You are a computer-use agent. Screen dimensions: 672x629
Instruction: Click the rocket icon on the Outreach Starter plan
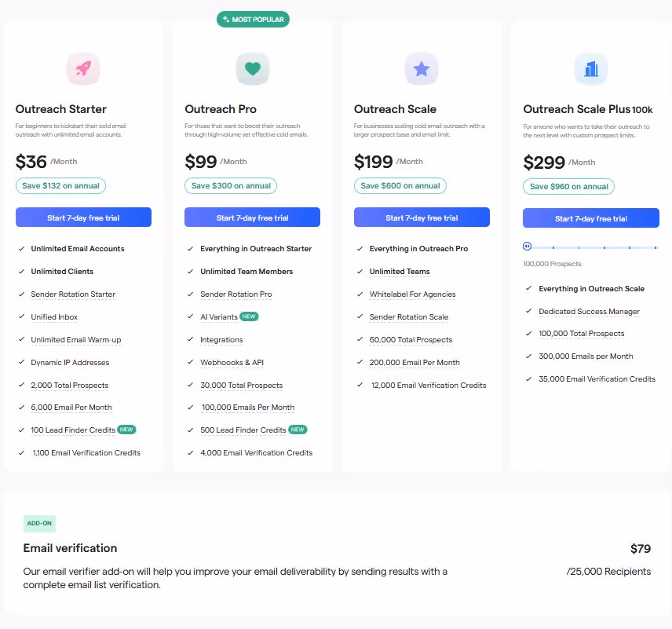click(x=82, y=68)
